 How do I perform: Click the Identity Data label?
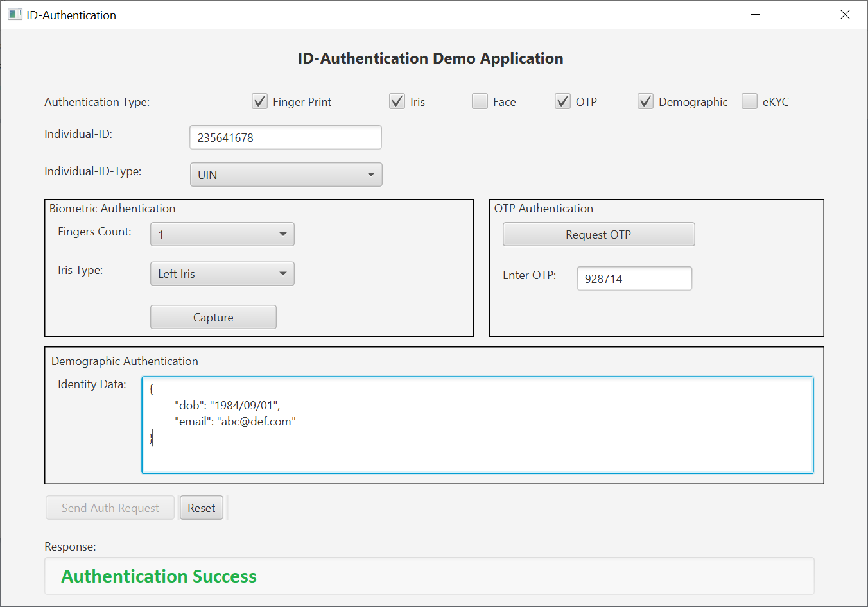point(92,384)
